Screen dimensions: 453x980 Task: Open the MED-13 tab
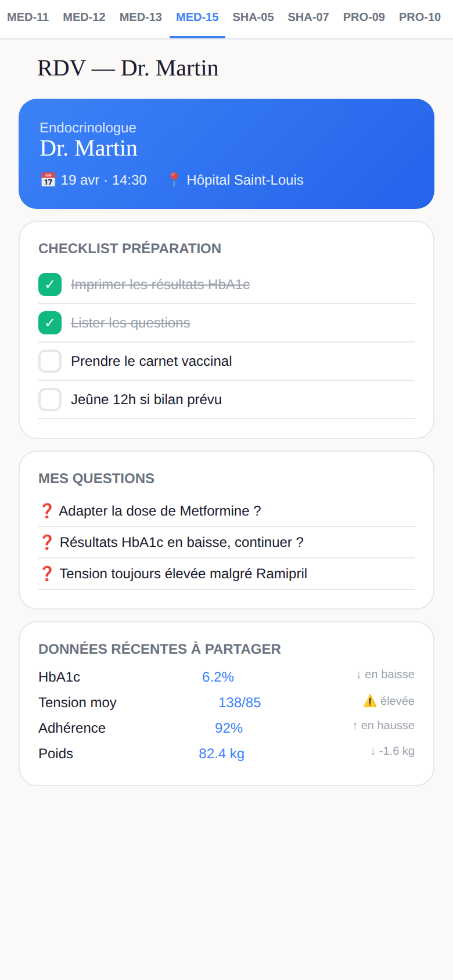click(141, 17)
